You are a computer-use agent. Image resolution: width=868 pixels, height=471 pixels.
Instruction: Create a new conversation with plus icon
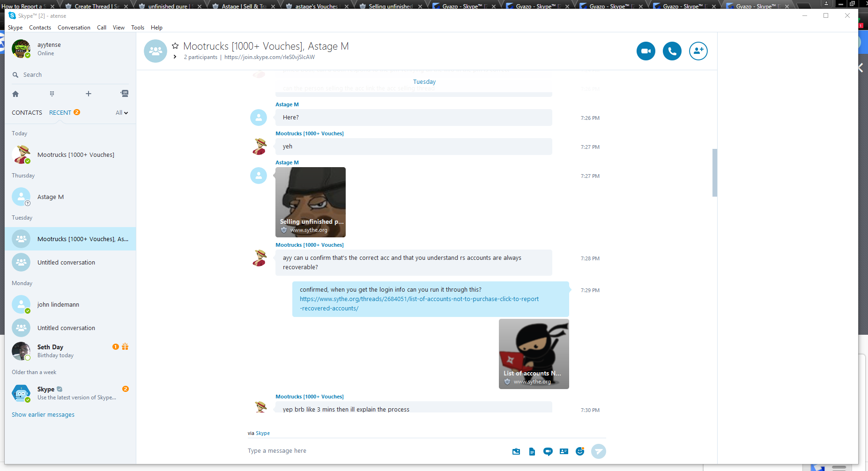coord(89,94)
